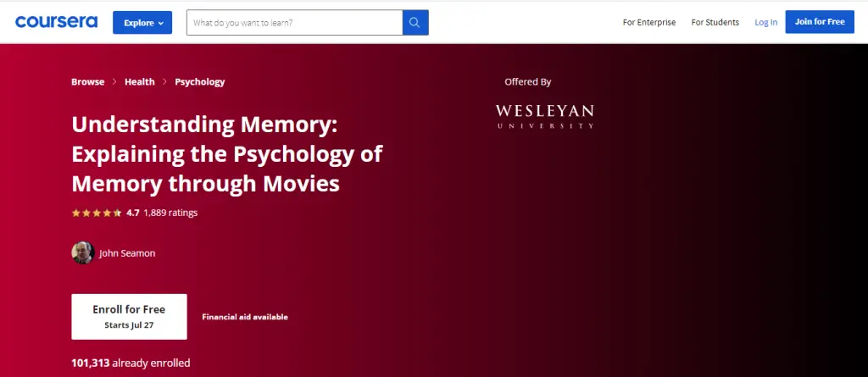Click the Enroll for Free button
868x377 pixels.
click(129, 316)
